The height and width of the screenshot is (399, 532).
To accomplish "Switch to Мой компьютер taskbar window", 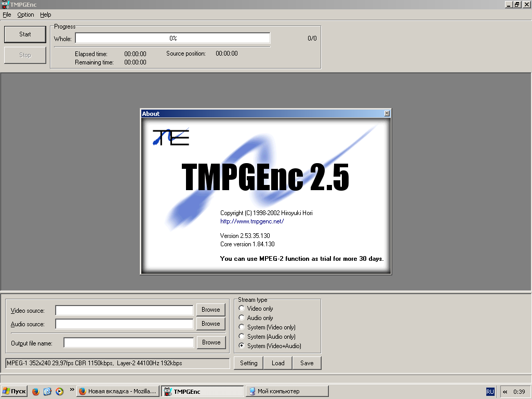I will tap(287, 391).
